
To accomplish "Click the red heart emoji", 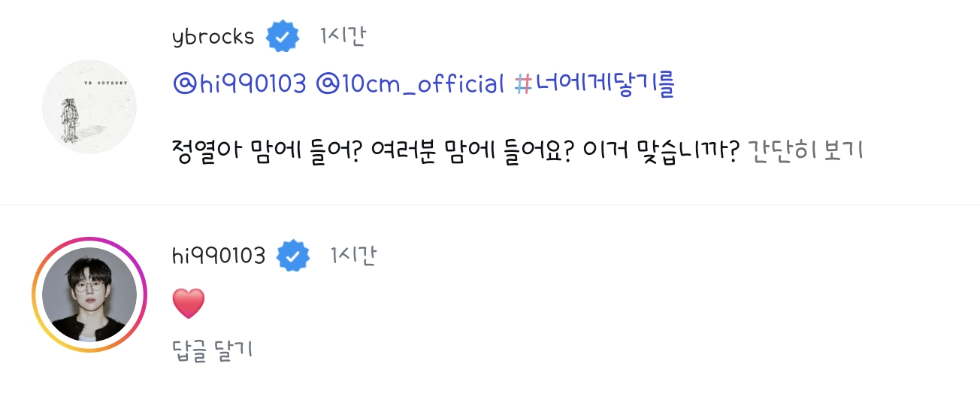I will (x=188, y=303).
